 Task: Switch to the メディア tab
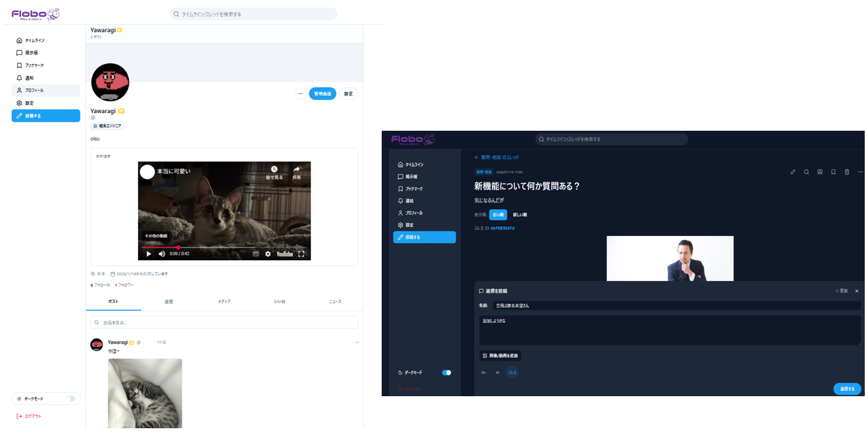point(224,301)
